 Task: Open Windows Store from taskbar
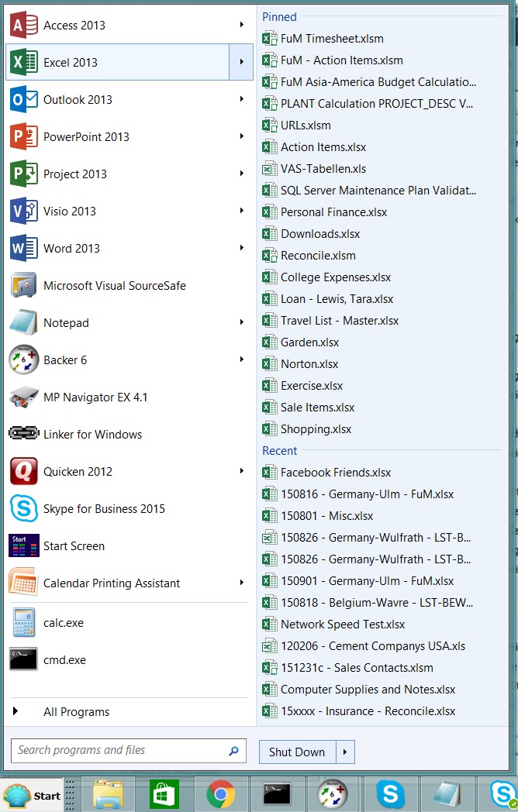[164, 795]
